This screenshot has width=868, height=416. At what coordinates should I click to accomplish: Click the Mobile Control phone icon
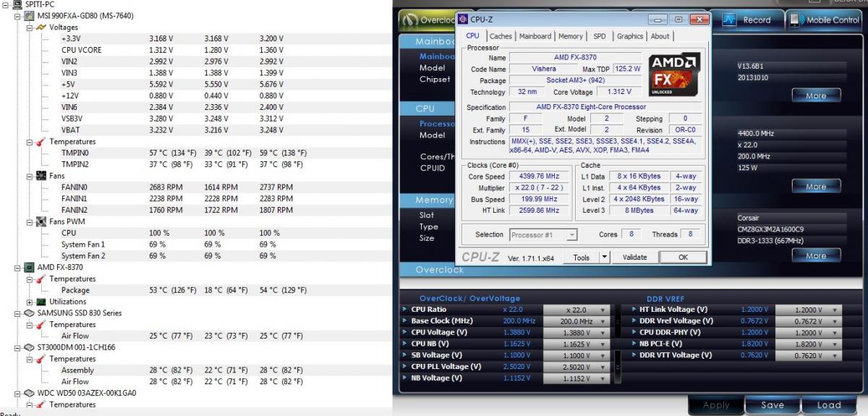[x=796, y=20]
